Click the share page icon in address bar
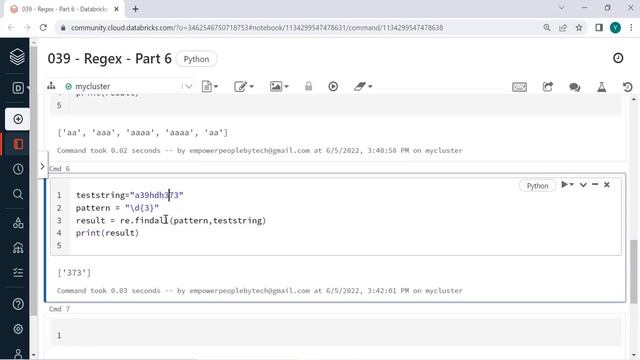This screenshot has height=360, width=640. 563,28
